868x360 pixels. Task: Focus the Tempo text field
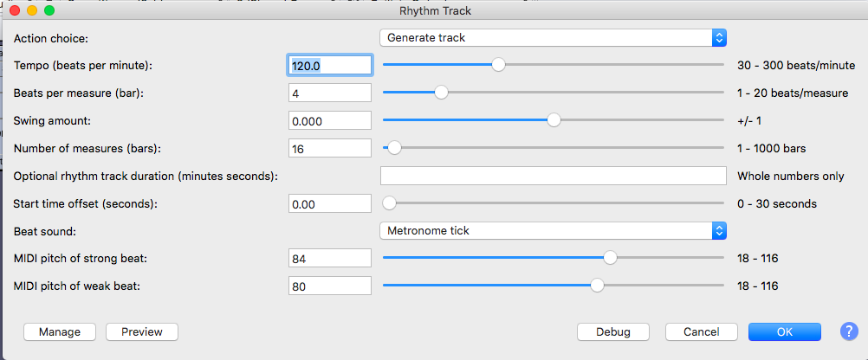coord(330,65)
